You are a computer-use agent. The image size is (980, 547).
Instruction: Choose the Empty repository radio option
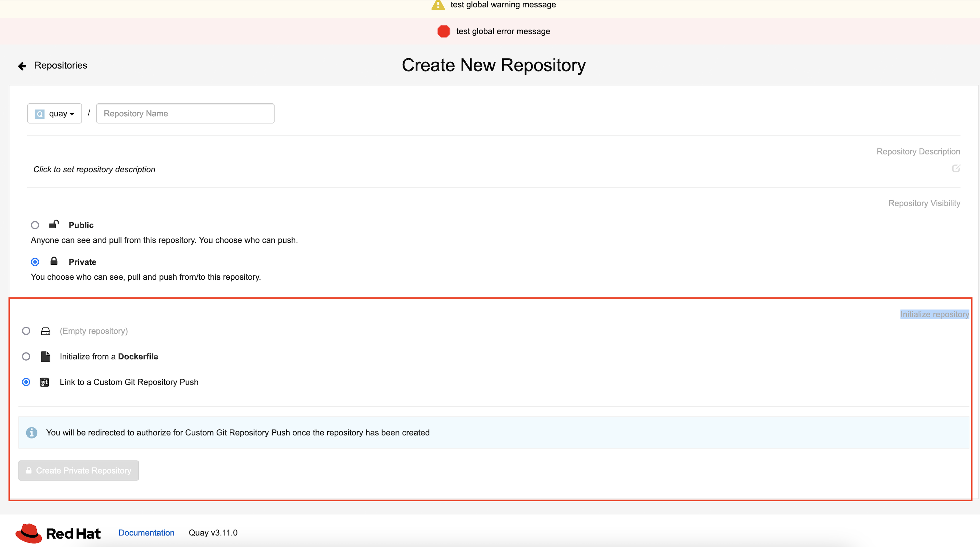pos(26,331)
